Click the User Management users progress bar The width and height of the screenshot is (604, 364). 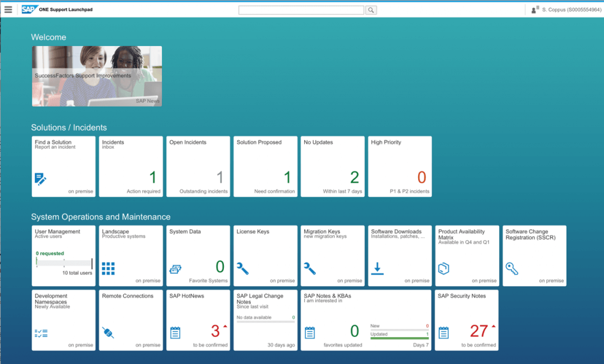tap(64, 263)
